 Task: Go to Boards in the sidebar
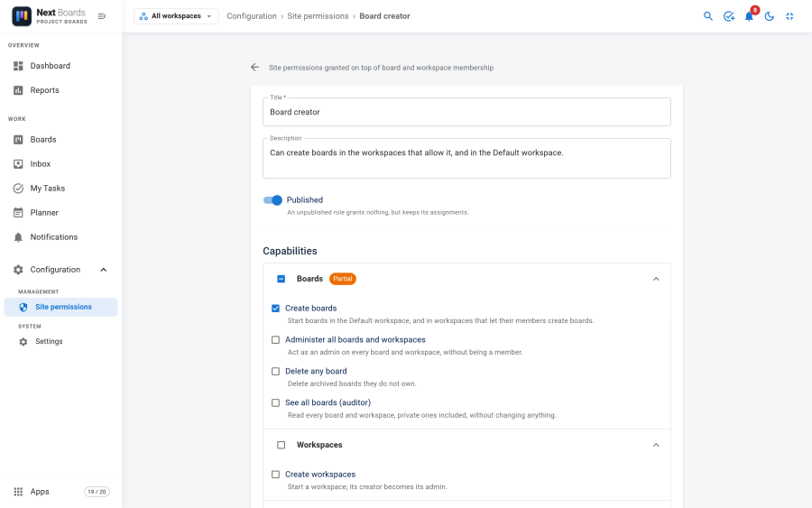61,139
